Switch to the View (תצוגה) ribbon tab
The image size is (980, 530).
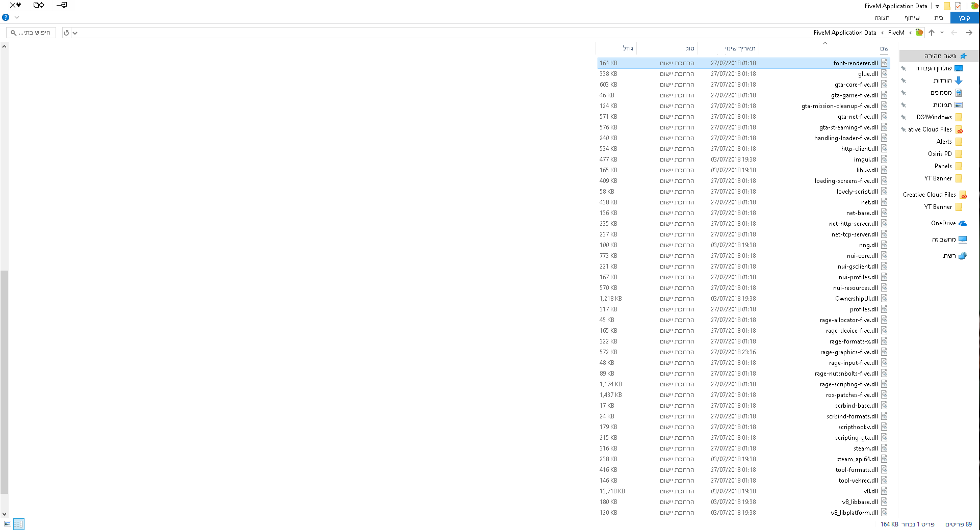(882, 18)
